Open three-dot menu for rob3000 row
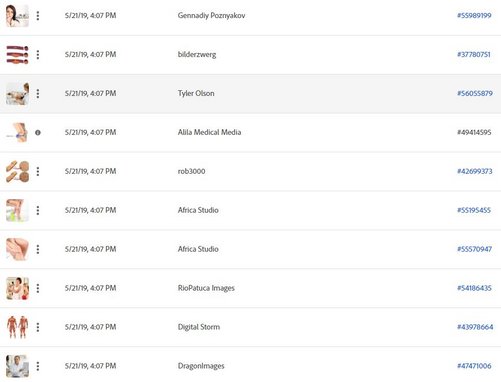This screenshot has height=382, width=501. click(38, 171)
